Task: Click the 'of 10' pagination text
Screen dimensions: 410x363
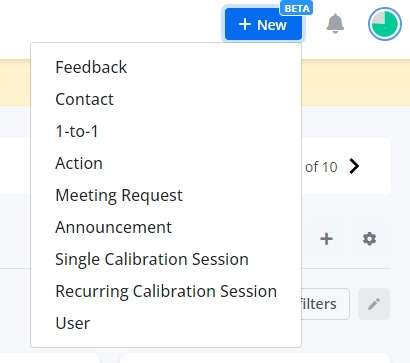Action: point(321,167)
